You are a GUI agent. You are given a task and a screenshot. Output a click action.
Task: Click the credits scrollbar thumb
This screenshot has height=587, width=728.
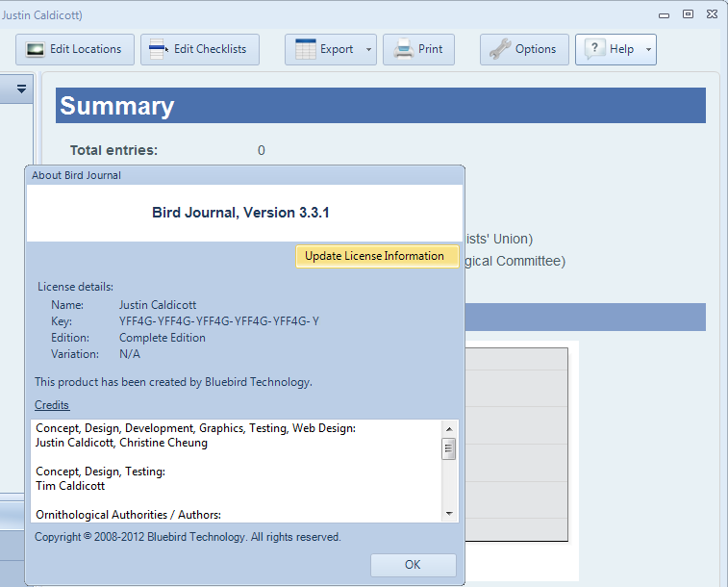pos(449,448)
